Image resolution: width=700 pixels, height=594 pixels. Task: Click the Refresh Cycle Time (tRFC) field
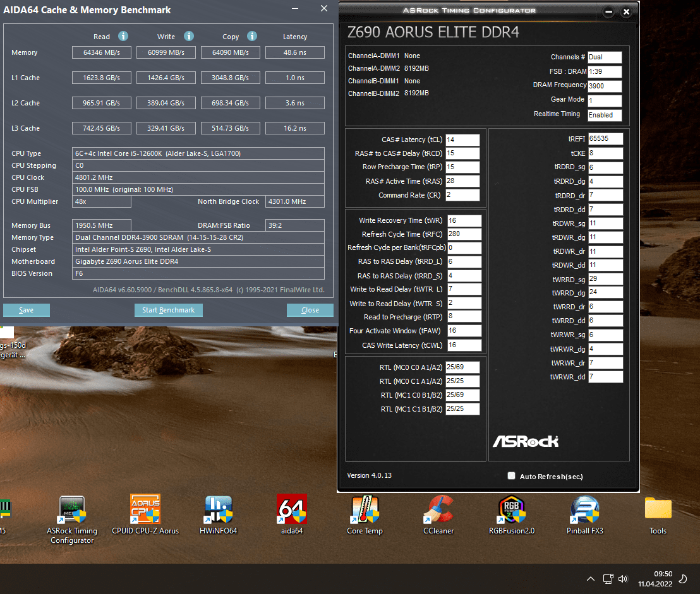[x=464, y=234]
